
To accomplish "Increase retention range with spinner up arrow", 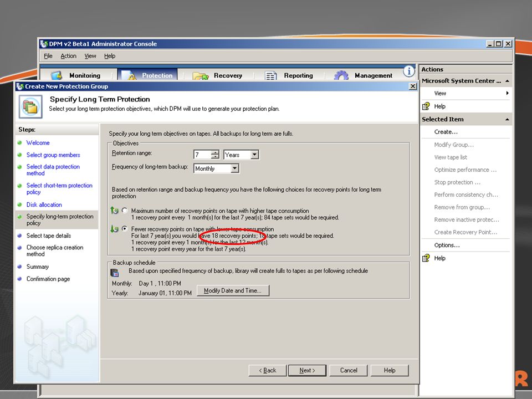I will [215, 152].
